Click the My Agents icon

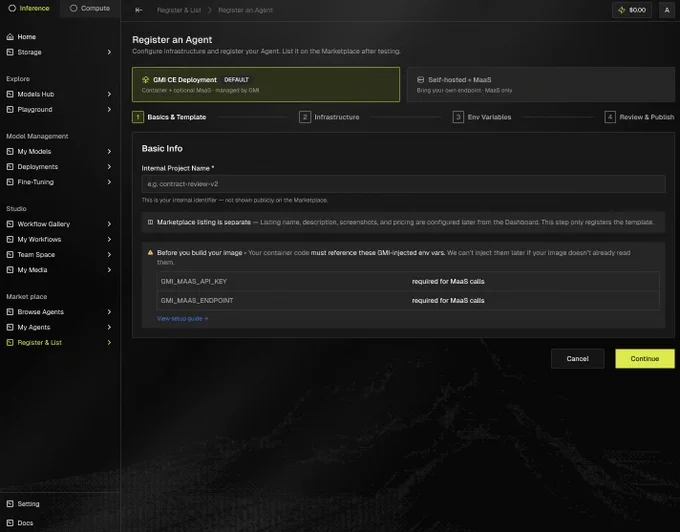(x=10, y=327)
